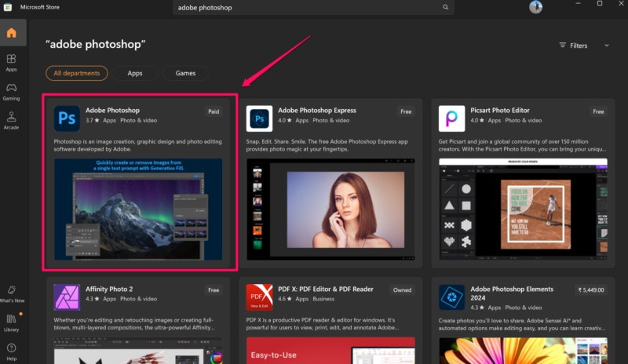
Task: Open Help in the sidebar
Action: click(x=12, y=351)
